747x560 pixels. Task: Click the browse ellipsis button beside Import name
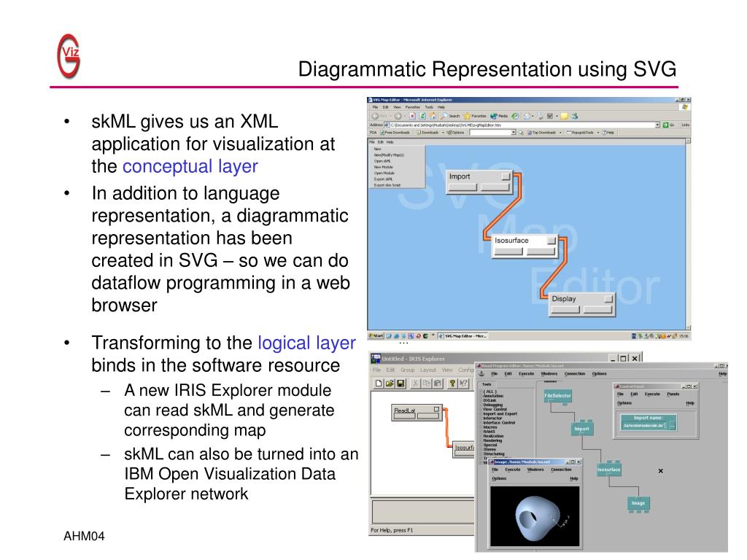tap(672, 426)
